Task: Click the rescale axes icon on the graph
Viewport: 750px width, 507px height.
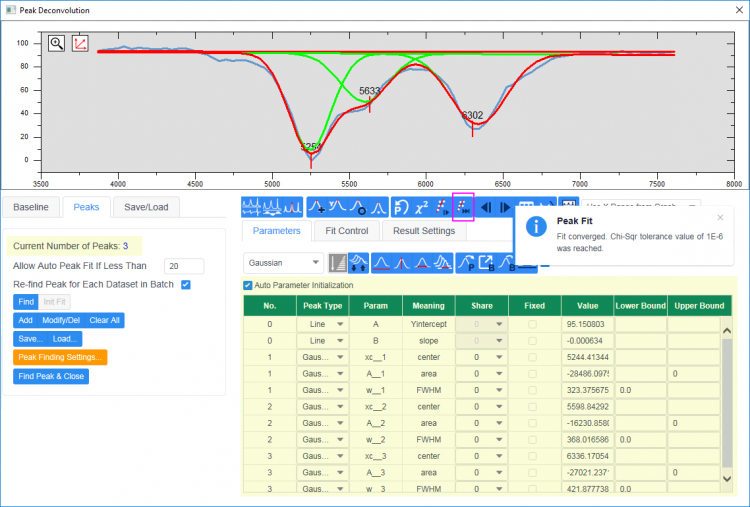Action: tap(80, 44)
